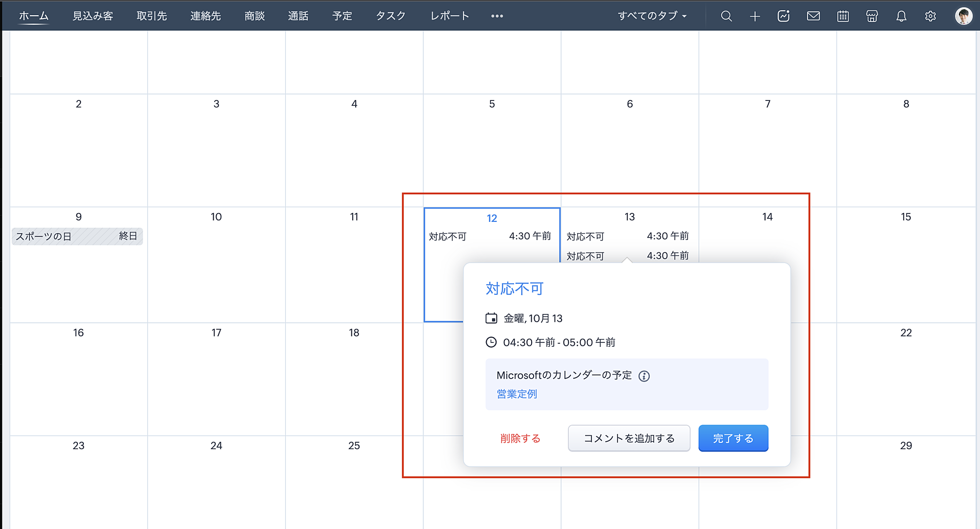Open the chart dashboard icon in the top bar
The width and height of the screenshot is (980, 529).
(784, 16)
